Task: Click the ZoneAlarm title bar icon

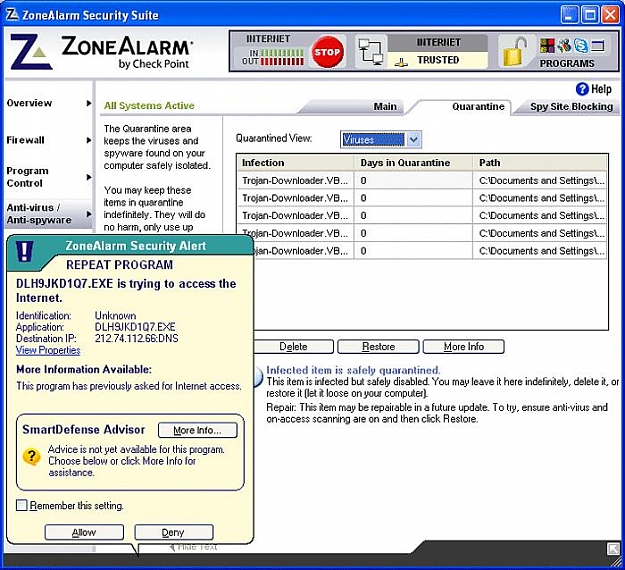Action: point(12,14)
